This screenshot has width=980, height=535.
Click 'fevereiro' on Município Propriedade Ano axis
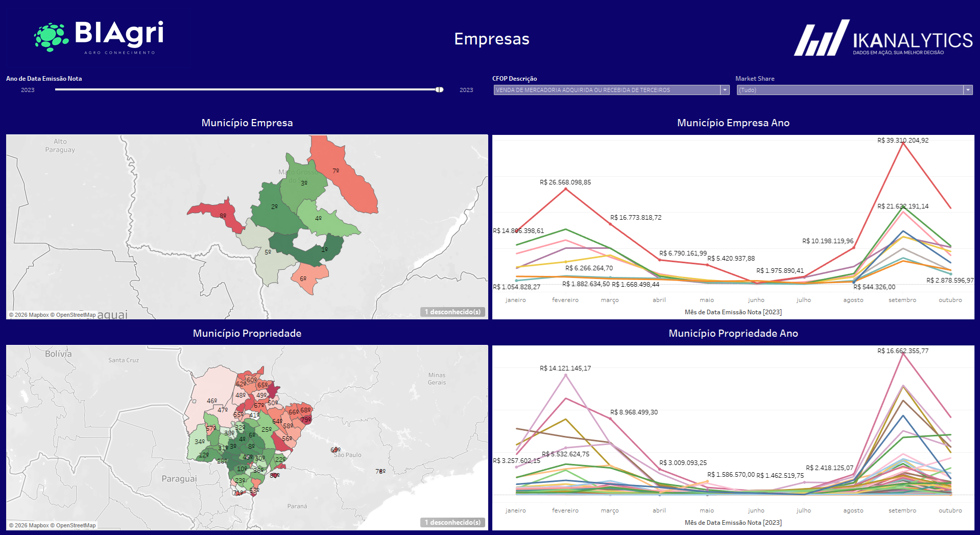(x=565, y=510)
